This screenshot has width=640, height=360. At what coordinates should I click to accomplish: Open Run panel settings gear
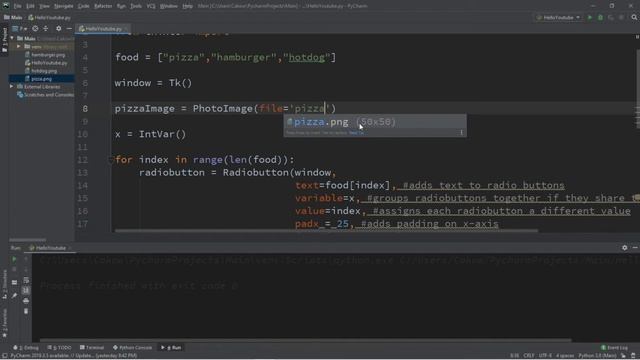point(624,248)
